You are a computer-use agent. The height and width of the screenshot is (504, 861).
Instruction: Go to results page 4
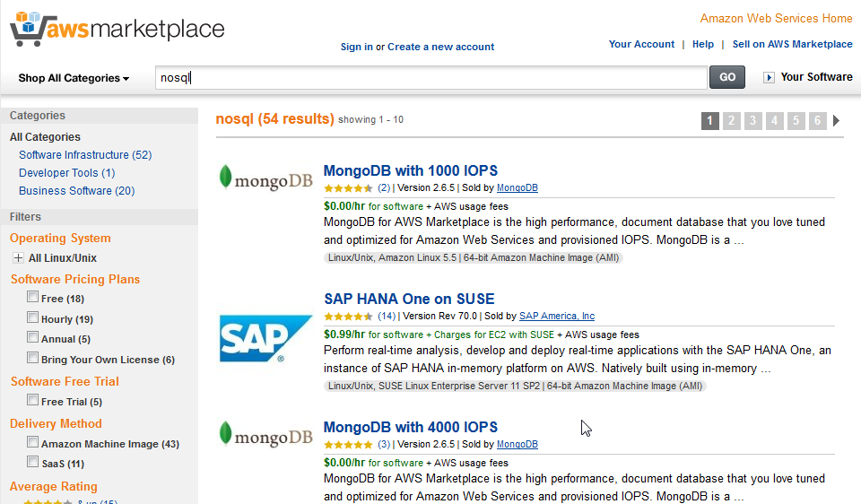coord(774,121)
